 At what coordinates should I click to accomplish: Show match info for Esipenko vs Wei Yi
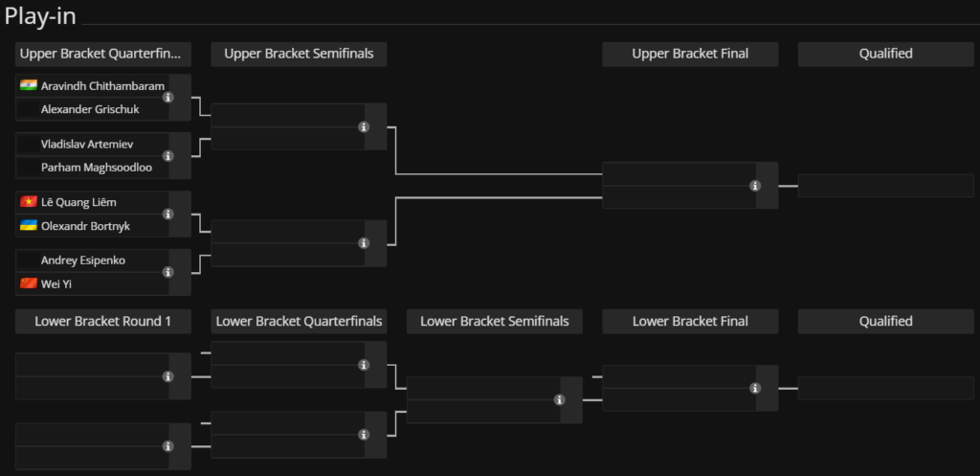(168, 272)
